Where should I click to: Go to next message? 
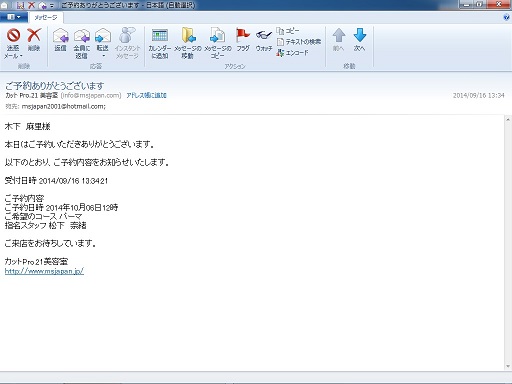coord(360,40)
